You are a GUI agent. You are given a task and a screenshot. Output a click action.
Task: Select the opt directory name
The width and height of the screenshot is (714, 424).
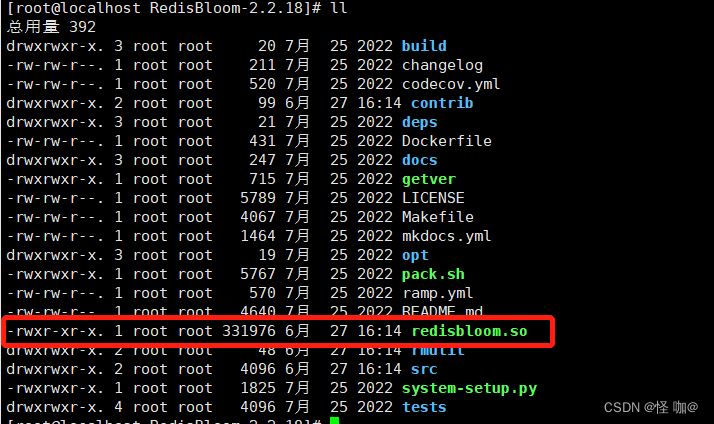point(415,255)
